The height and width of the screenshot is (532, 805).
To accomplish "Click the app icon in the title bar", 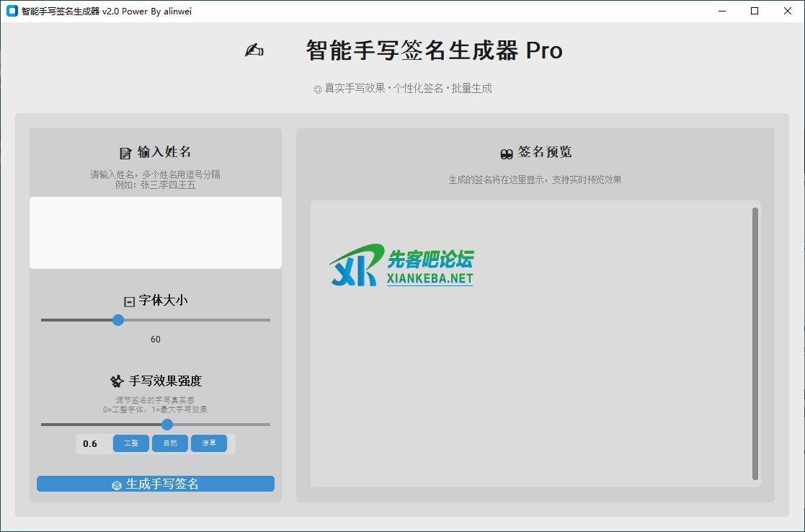I will point(12,11).
